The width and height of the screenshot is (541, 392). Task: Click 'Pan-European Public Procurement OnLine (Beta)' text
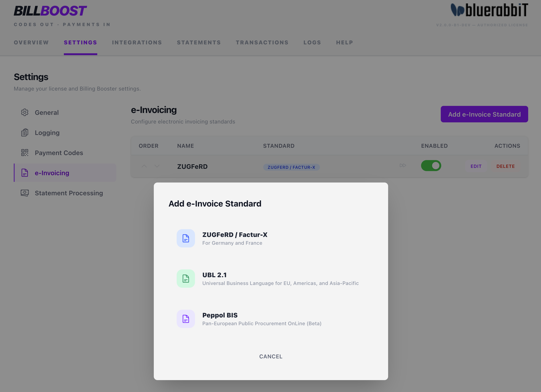pyautogui.click(x=262, y=324)
